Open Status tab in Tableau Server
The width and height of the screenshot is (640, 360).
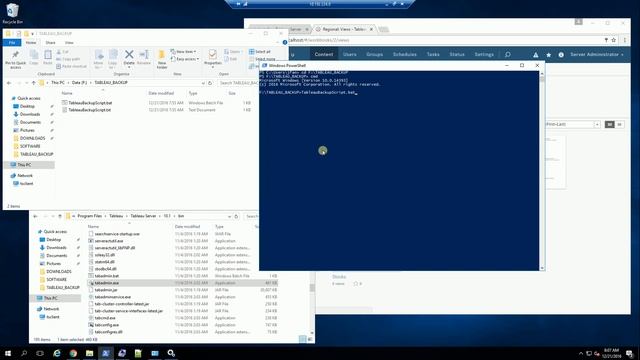(x=457, y=54)
